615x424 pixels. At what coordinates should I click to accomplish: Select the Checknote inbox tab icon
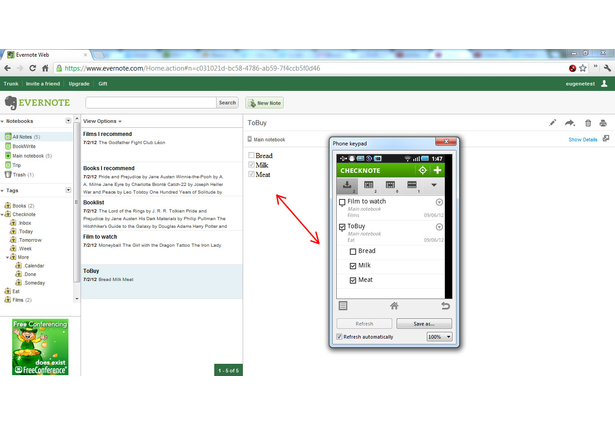(x=347, y=186)
